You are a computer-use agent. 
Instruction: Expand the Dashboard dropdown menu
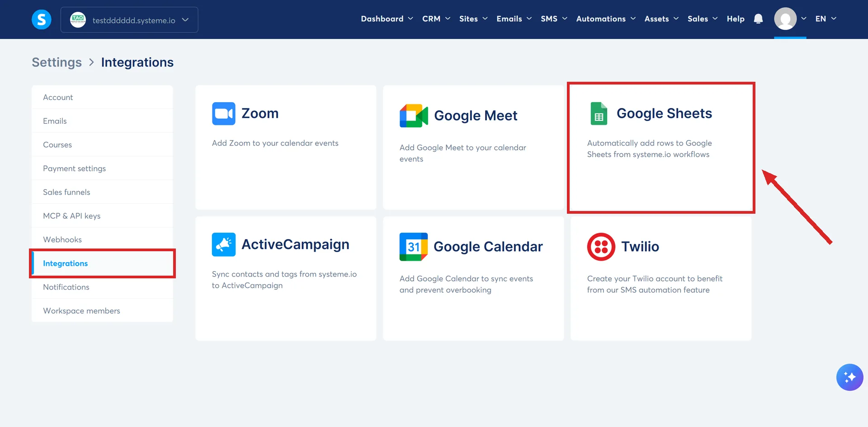[387, 19]
